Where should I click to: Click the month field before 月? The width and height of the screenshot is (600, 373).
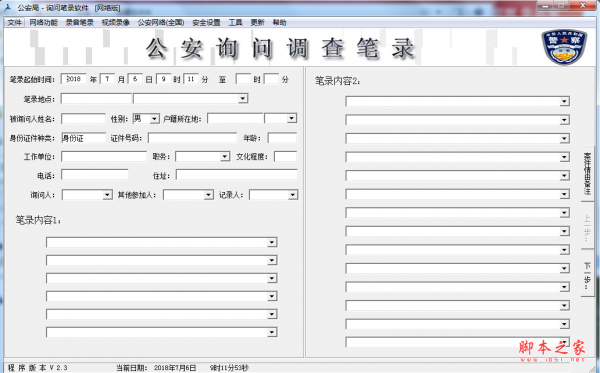point(108,79)
